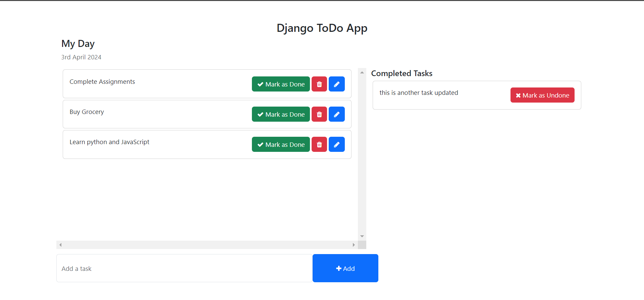Click trash icon for Buy Grocery

(319, 114)
